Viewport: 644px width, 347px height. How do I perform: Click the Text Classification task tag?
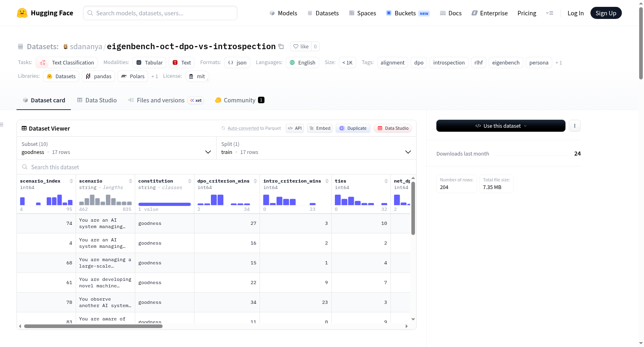pos(67,62)
